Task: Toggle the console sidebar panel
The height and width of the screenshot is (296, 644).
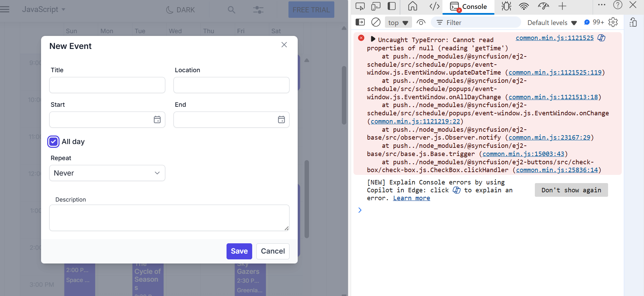Action: click(360, 22)
